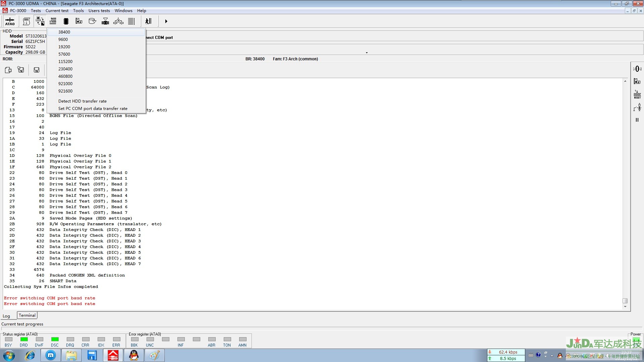Select 921600 baud rate
This screenshot has width=644, height=362.
(x=96, y=91)
